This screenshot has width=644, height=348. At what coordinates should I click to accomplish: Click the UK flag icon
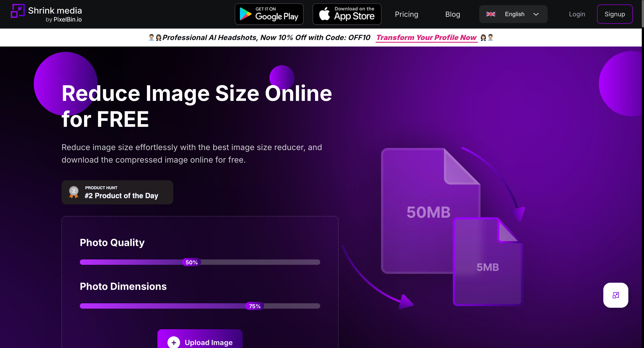pyautogui.click(x=491, y=14)
